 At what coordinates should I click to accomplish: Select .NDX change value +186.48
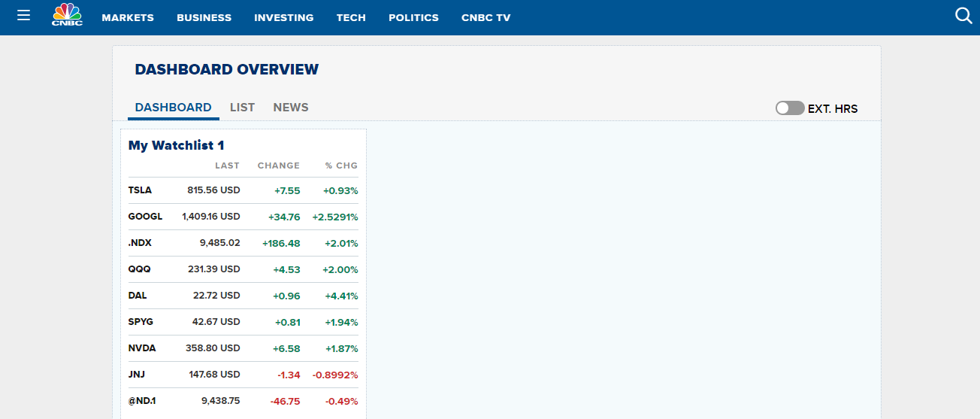pos(281,243)
